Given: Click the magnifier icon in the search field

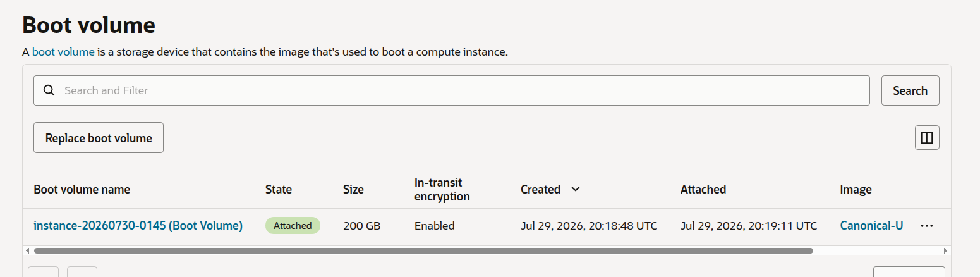Looking at the screenshot, I should pyautogui.click(x=49, y=90).
